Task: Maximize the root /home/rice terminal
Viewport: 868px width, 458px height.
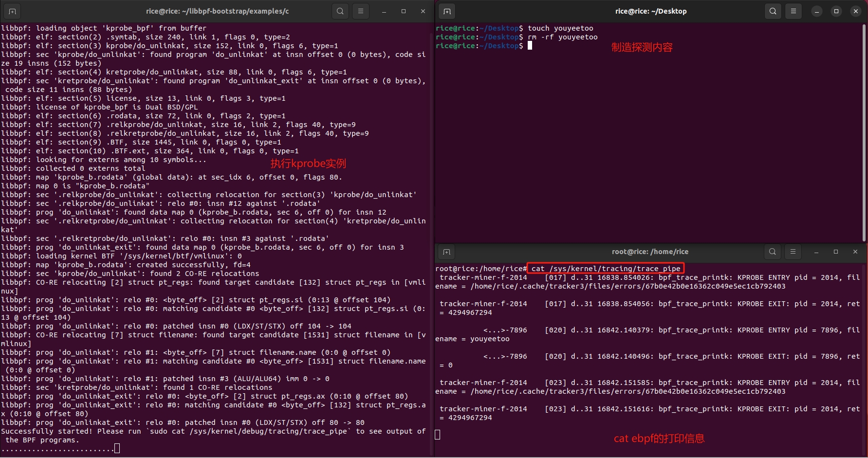Action: point(836,252)
